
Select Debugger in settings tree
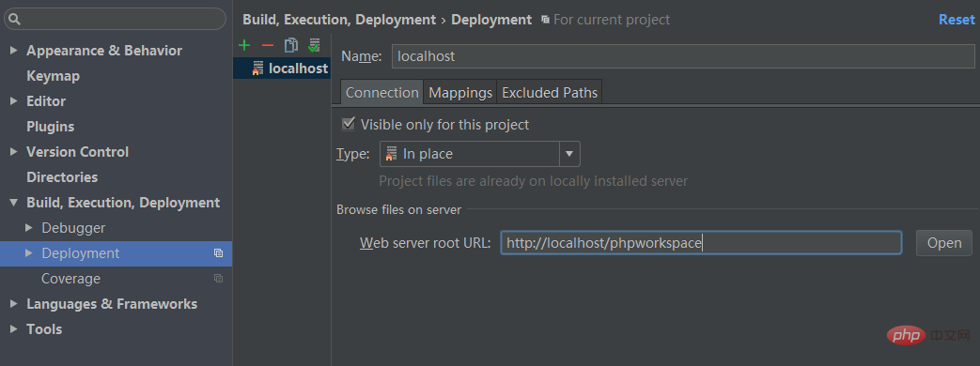tap(73, 228)
